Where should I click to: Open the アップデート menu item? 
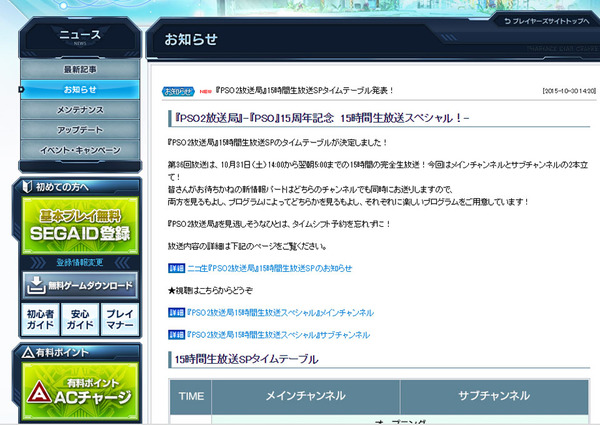pos(80,130)
